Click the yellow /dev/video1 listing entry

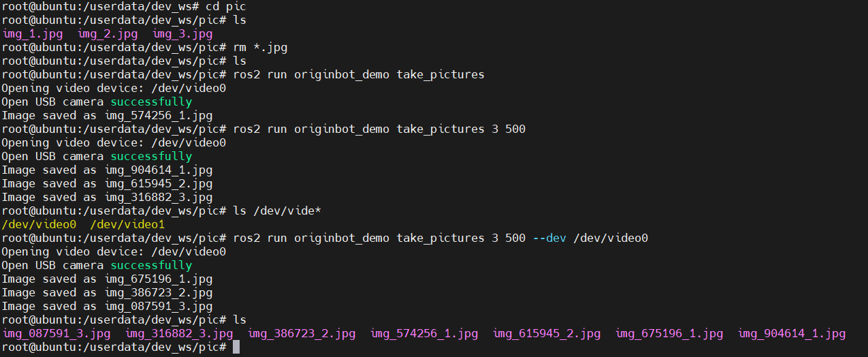pyautogui.click(x=127, y=225)
